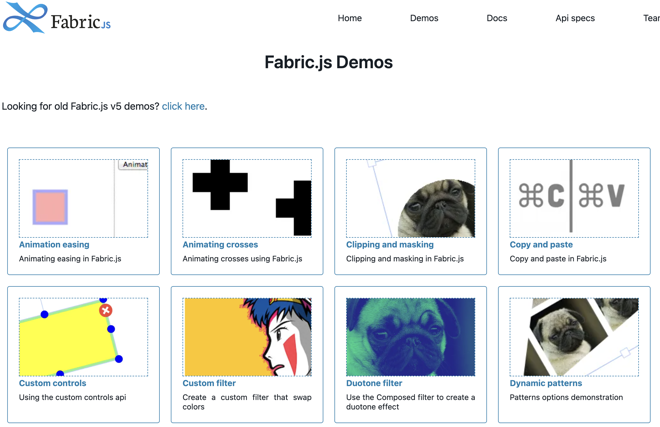Click the pink square in Animation easing preview
Viewport: 660px width, 427px height.
click(x=50, y=207)
